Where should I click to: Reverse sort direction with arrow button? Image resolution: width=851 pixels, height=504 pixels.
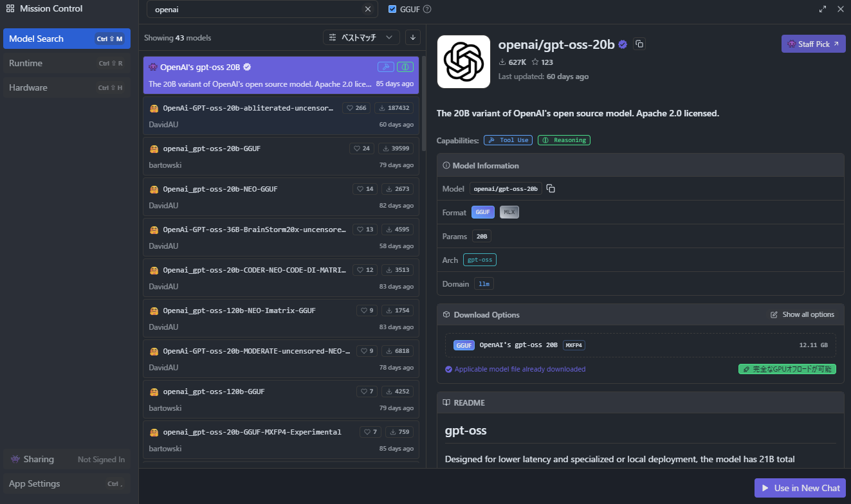pyautogui.click(x=412, y=38)
